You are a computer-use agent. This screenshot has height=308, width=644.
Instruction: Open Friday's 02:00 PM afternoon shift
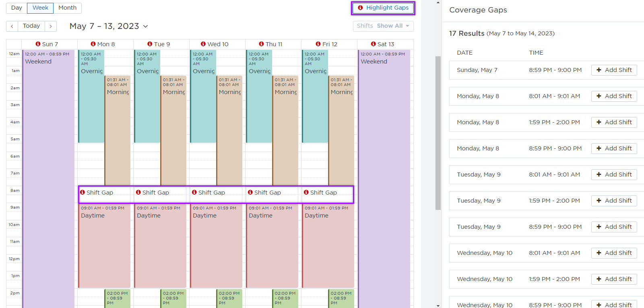coord(341,299)
